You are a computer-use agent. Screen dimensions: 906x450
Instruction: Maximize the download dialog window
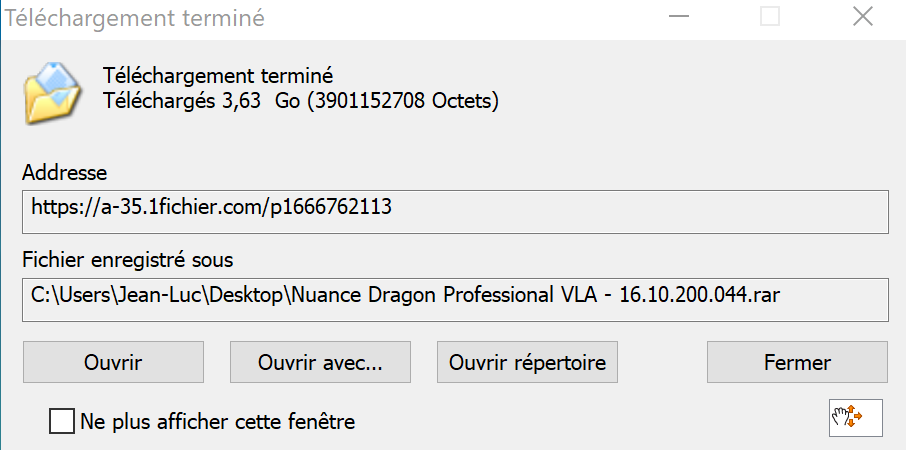(x=769, y=17)
